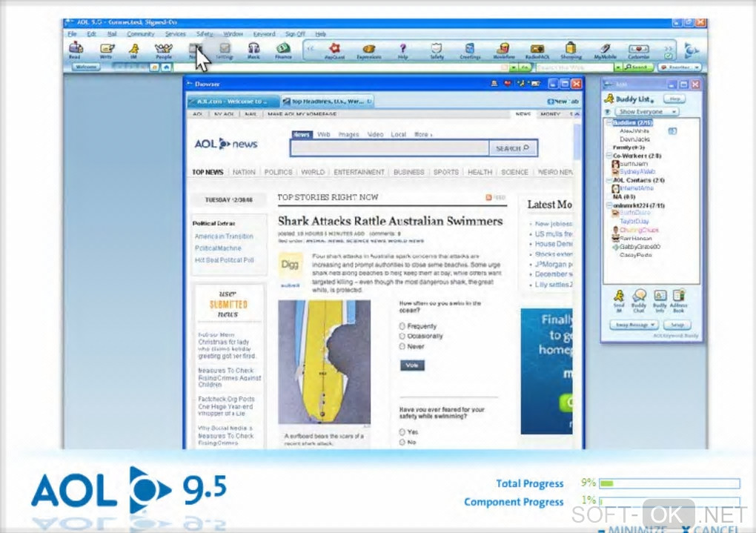Open the Away Message dropdown
756x533 pixels.
tap(634, 325)
